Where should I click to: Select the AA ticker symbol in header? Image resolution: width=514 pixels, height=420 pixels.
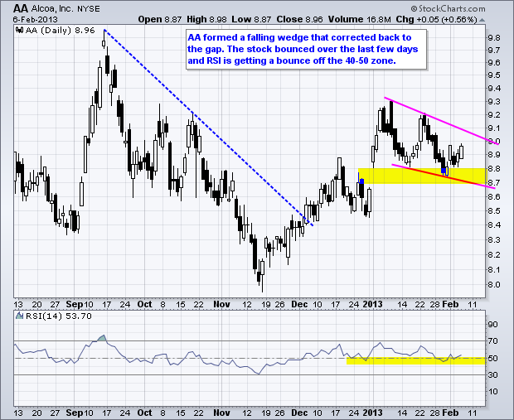(x=21, y=8)
